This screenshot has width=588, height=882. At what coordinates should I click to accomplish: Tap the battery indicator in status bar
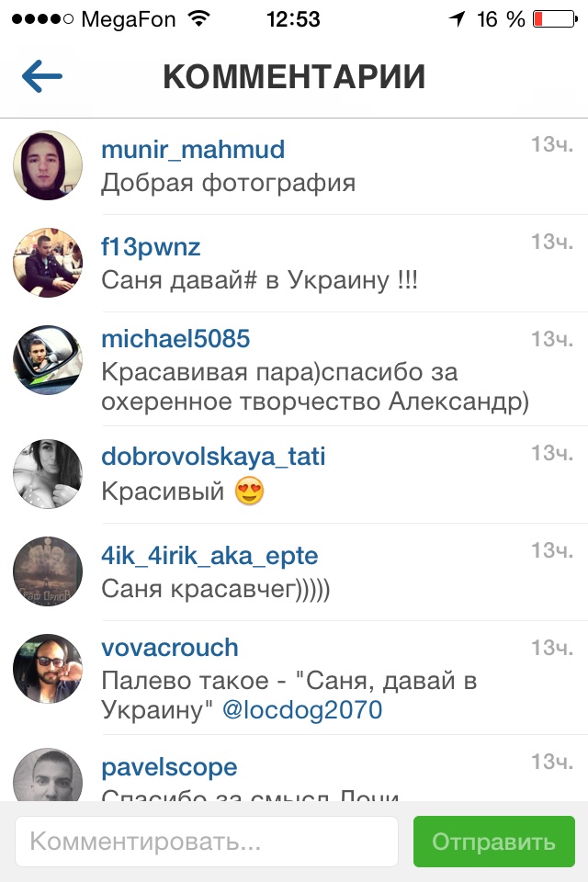[555, 19]
